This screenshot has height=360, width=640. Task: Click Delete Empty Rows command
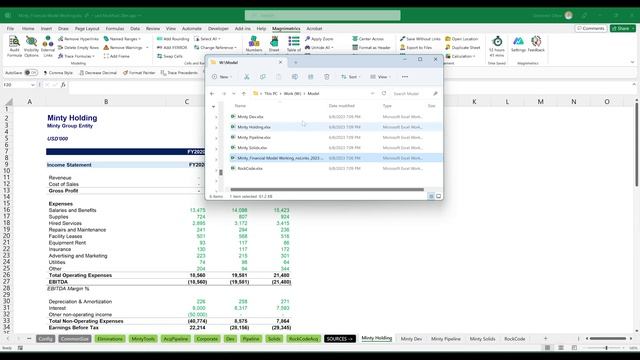click(x=78, y=47)
